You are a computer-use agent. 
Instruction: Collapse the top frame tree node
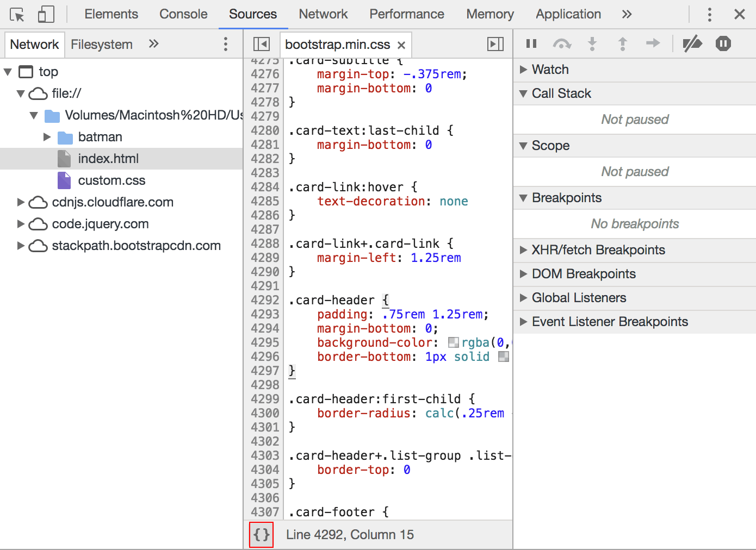pyautogui.click(x=8, y=72)
